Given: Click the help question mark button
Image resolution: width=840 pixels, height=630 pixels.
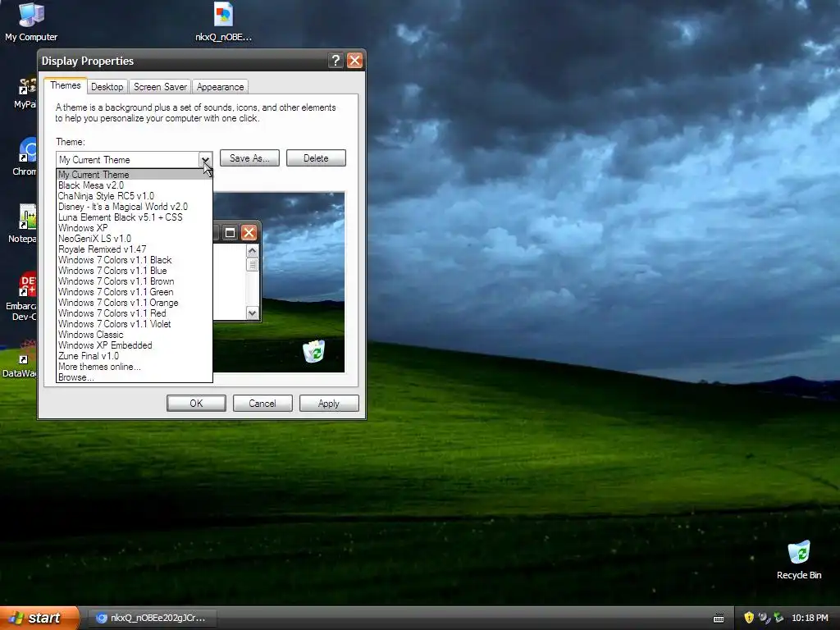Looking at the screenshot, I should tap(336, 61).
